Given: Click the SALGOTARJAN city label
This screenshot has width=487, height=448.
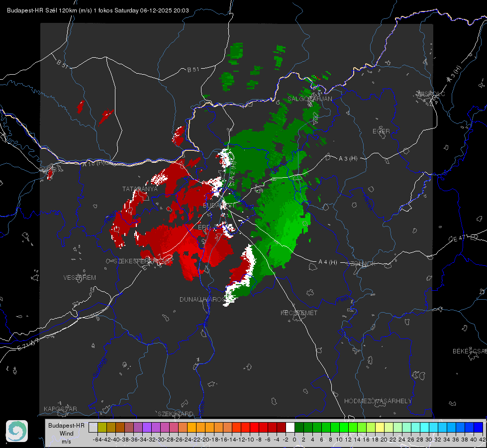Looking at the screenshot, I should (310, 99).
